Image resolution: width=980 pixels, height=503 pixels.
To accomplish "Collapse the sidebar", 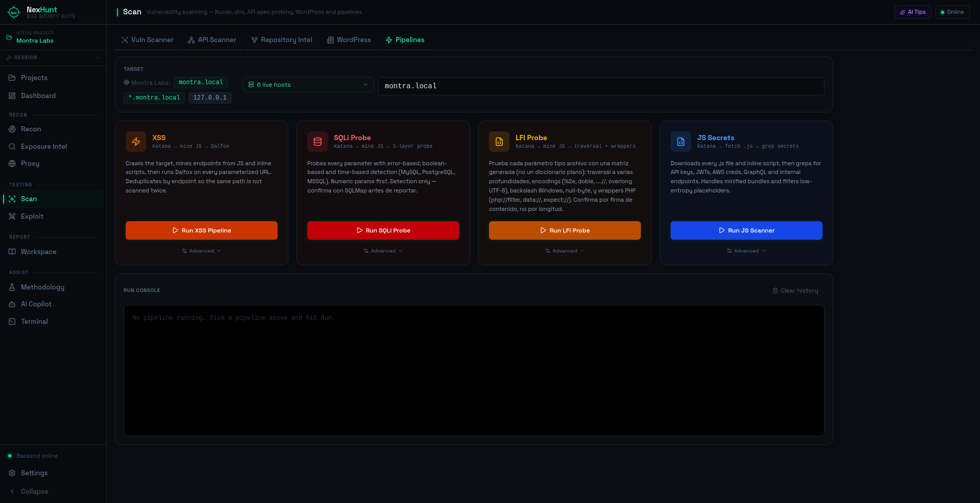I will click(53, 491).
